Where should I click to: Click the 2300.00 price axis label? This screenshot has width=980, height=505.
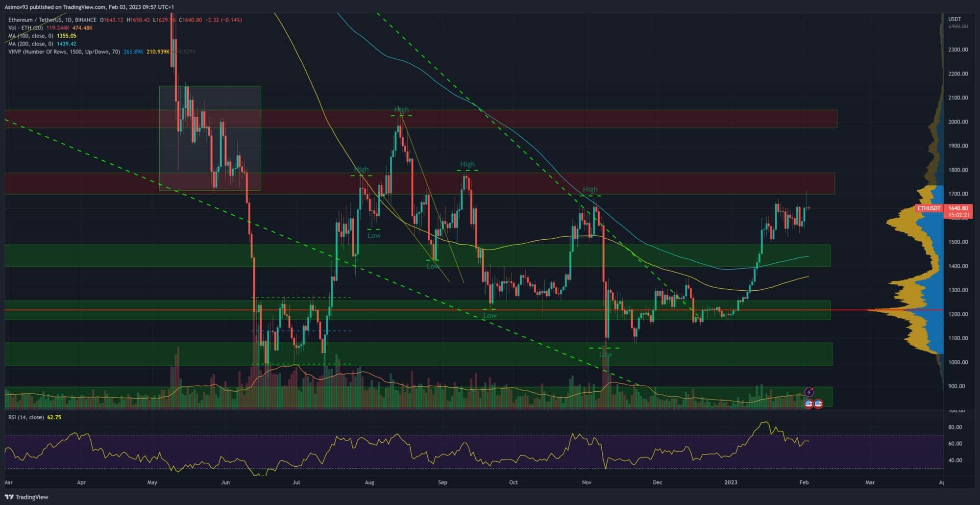pos(957,50)
